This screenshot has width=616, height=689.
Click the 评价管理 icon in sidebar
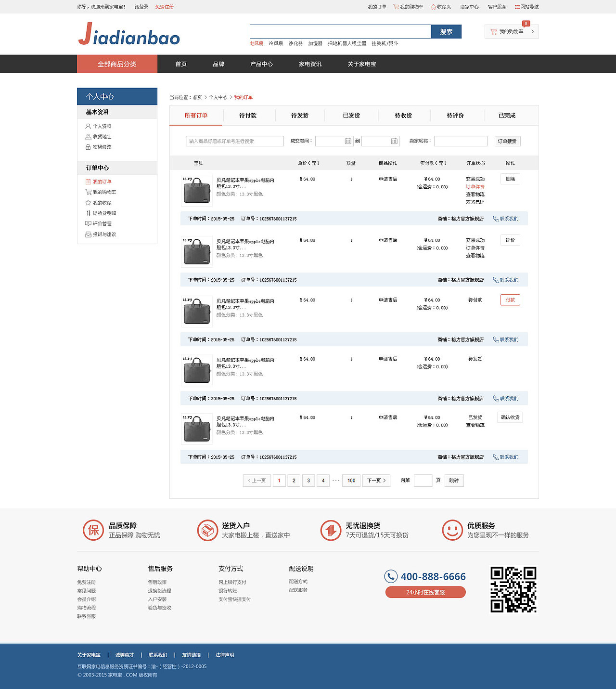pos(88,223)
